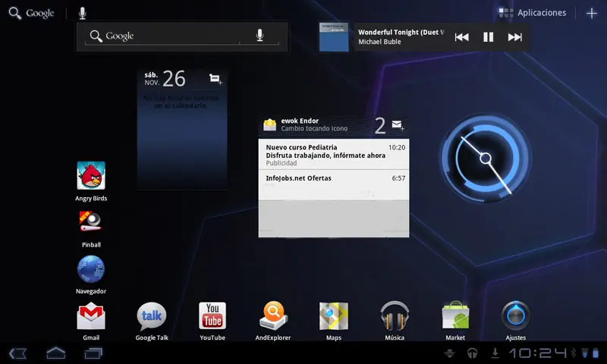This screenshot has width=607, height=364.
Task: Tap the plus button to customize home screen
Action: click(592, 13)
